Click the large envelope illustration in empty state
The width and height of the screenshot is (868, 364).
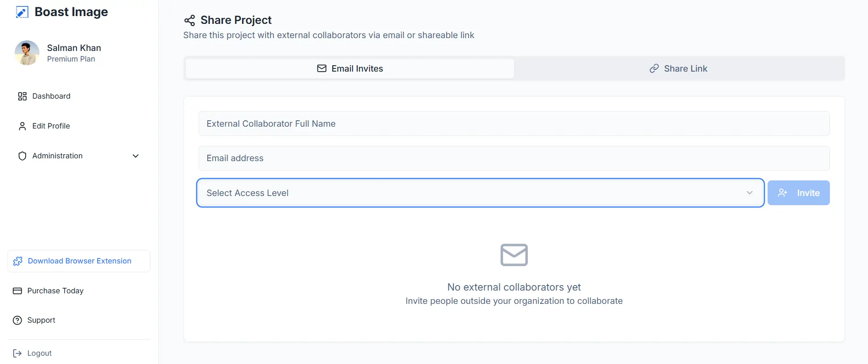(514, 255)
